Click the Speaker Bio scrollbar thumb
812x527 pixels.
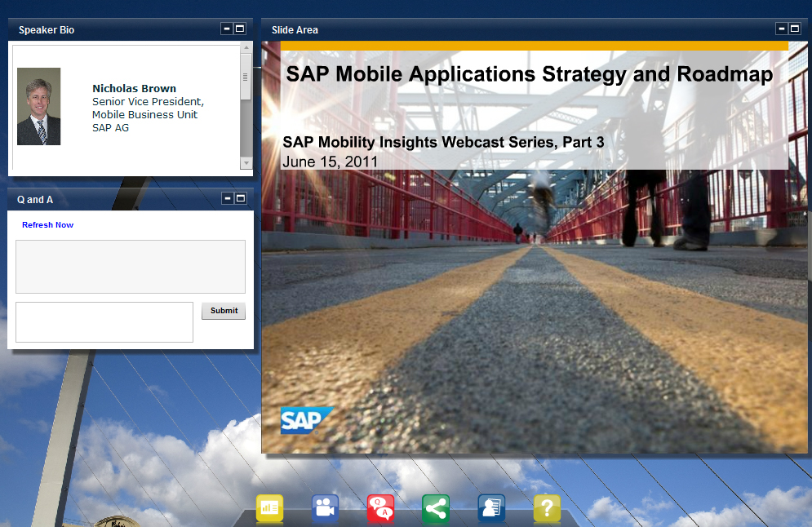tap(246, 77)
